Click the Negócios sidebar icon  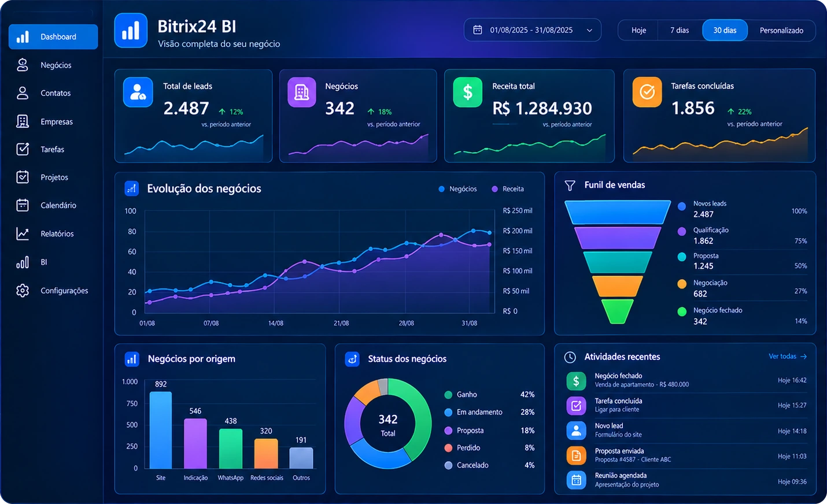coord(23,65)
